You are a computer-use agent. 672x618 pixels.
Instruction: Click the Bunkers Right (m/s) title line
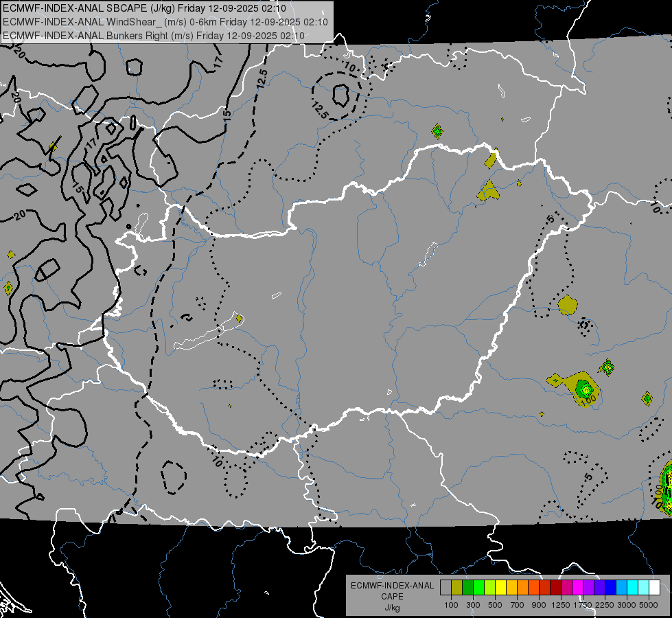coord(154,36)
